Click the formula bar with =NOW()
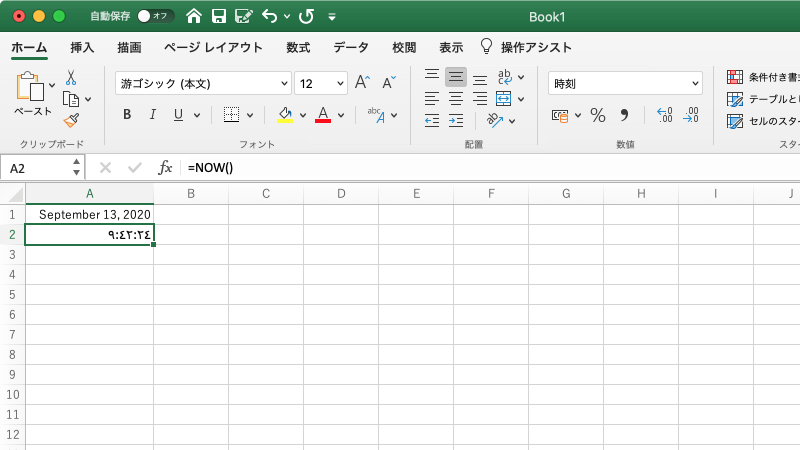The image size is (800, 450). coord(490,168)
